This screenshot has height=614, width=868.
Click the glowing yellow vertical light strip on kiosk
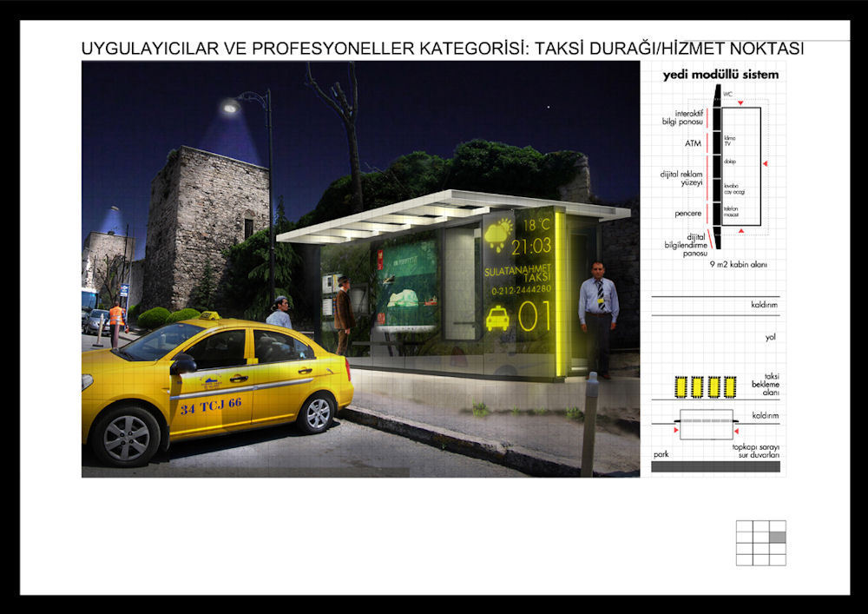(x=561, y=294)
